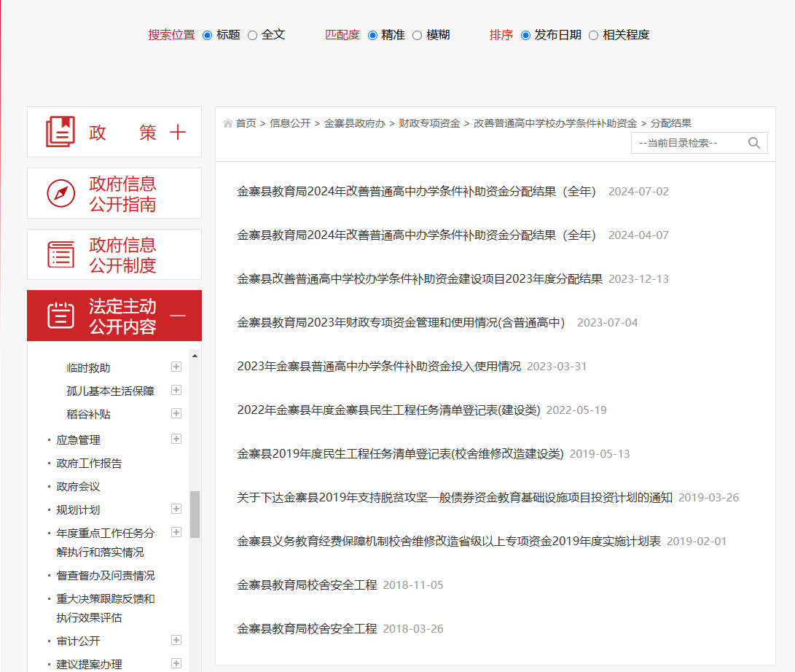
Task: Expand the 审计公开 tree node
Action: click(x=176, y=640)
